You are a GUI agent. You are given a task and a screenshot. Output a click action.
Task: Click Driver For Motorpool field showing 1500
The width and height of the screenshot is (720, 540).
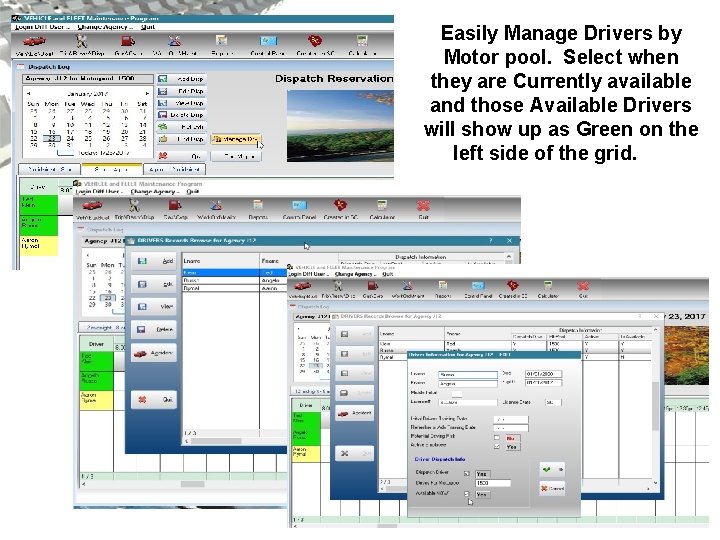click(x=493, y=483)
